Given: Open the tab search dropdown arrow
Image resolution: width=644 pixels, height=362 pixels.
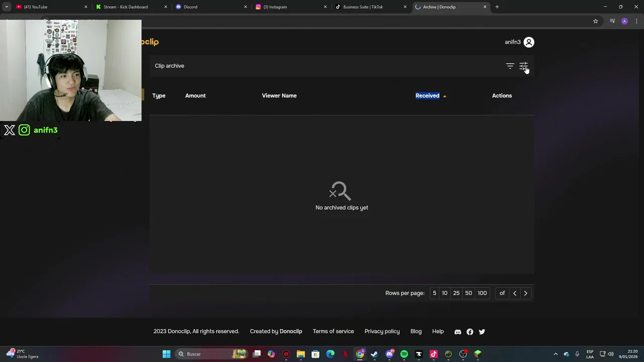Looking at the screenshot, I should [7, 7].
